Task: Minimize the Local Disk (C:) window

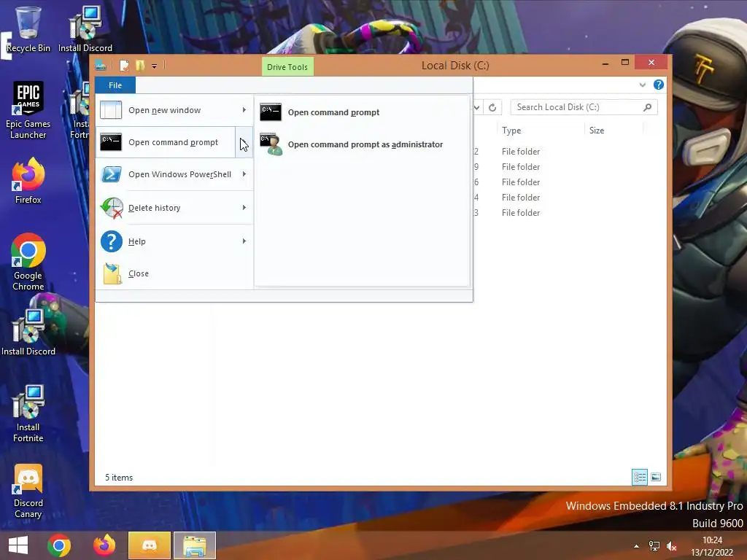Action: (605, 63)
